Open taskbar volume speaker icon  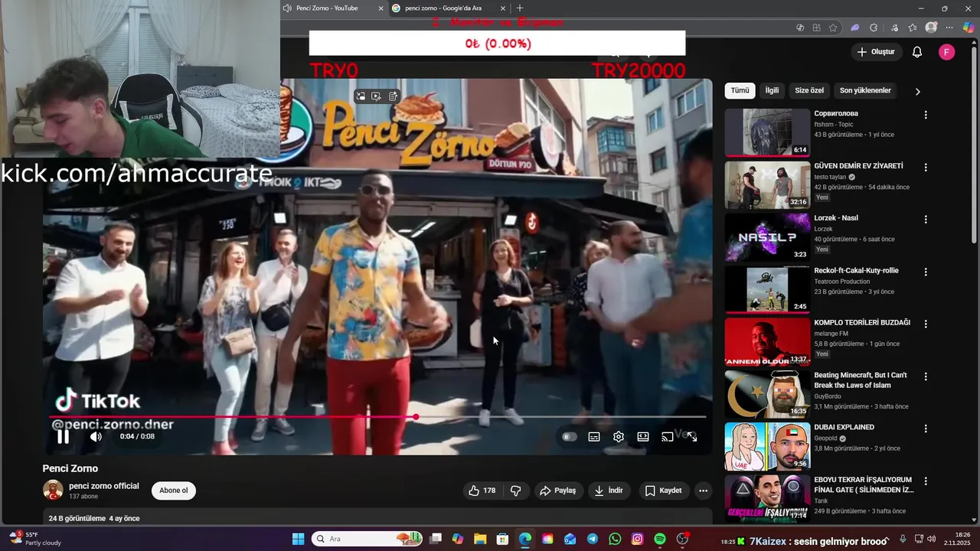(932, 539)
